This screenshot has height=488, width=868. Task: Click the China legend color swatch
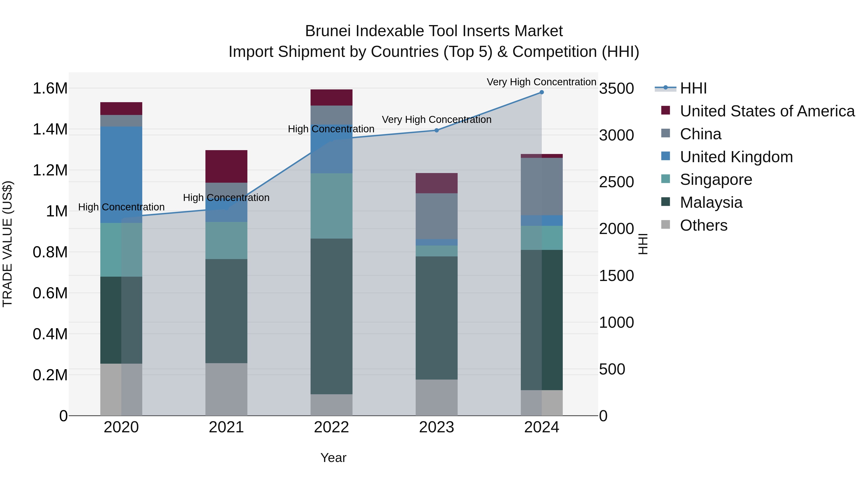(x=665, y=133)
